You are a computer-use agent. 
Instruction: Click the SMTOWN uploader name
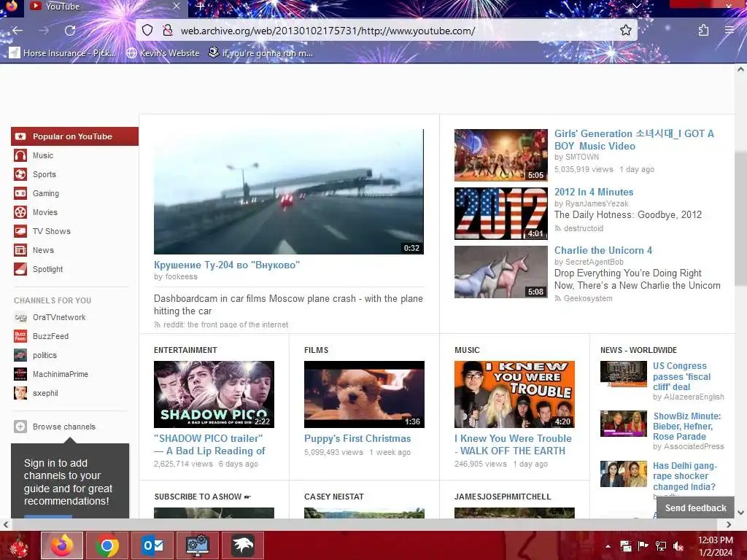coord(582,157)
